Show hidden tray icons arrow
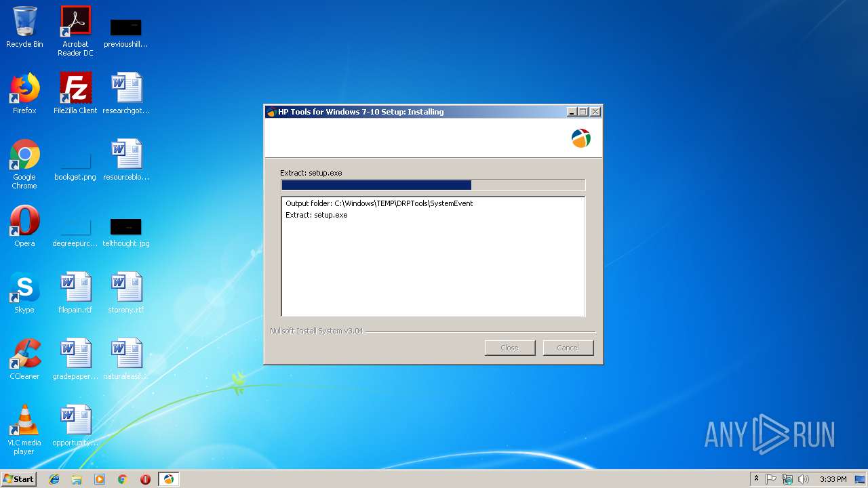868x488 pixels. coord(756,479)
